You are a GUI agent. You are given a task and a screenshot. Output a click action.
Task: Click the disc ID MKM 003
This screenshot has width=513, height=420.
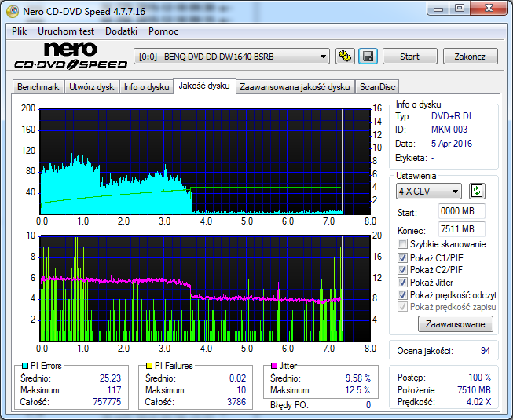coord(449,130)
